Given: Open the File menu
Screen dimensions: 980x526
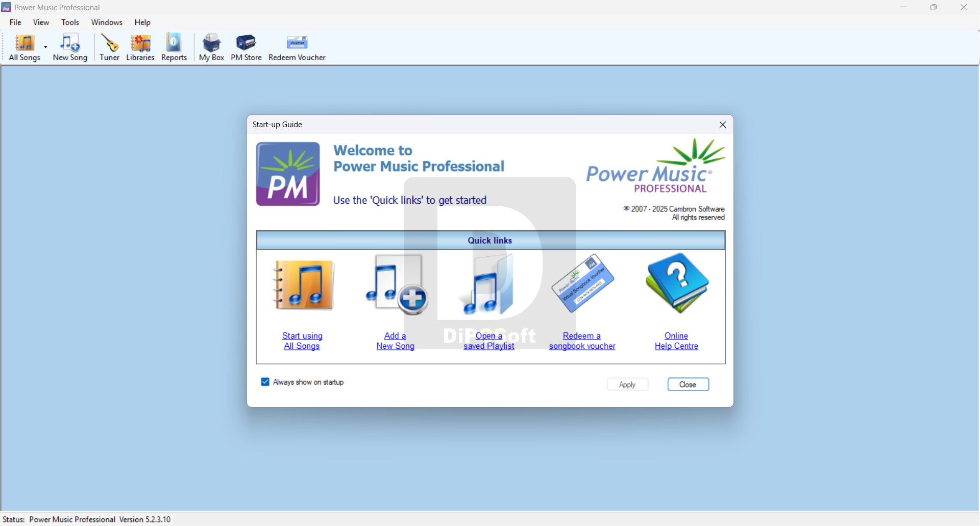Looking at the screenshot, I should click(x=15, y=22).
